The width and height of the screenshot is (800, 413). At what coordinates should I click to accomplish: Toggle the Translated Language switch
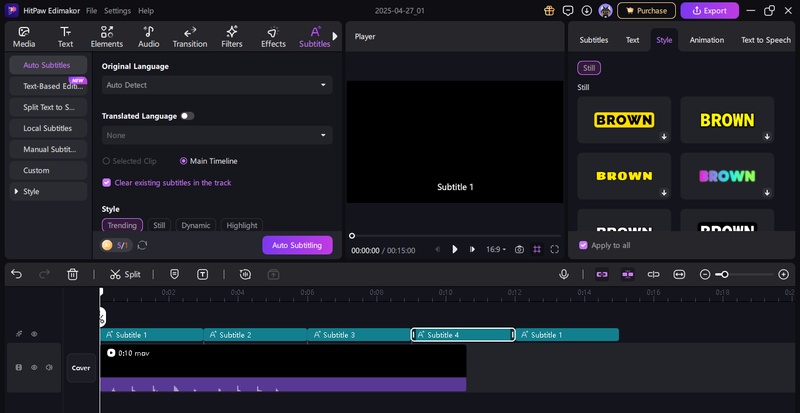(187, 116)
